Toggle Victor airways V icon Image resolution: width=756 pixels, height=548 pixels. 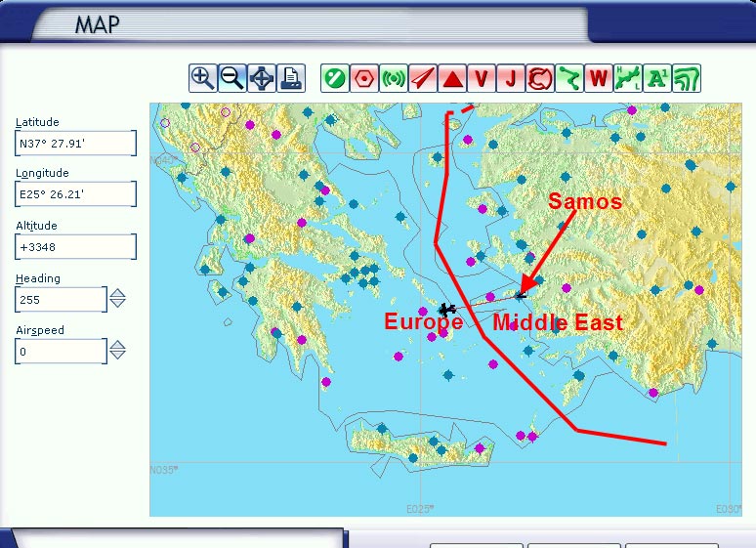click(x=482, y=78)
